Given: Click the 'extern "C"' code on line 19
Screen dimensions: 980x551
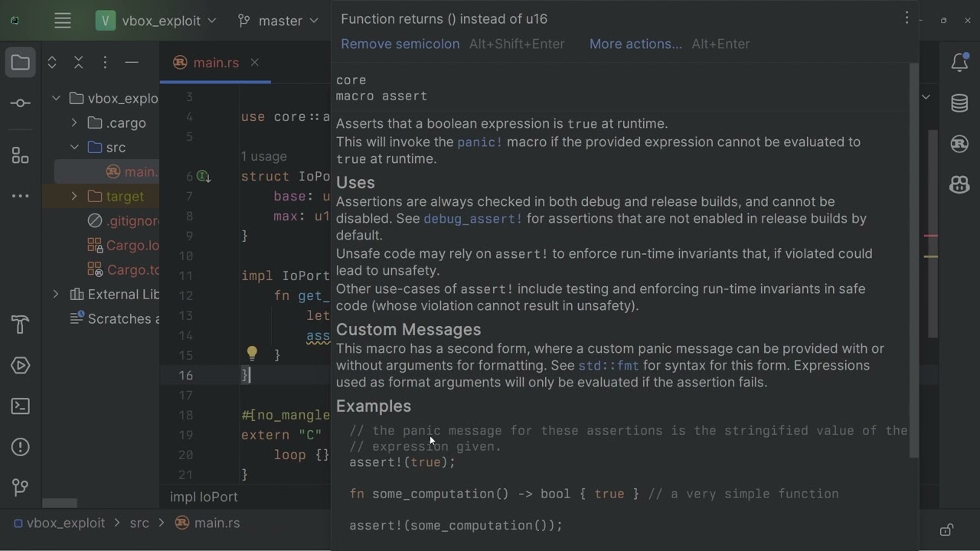Looking at the screenshot, I should click(282, 435).
